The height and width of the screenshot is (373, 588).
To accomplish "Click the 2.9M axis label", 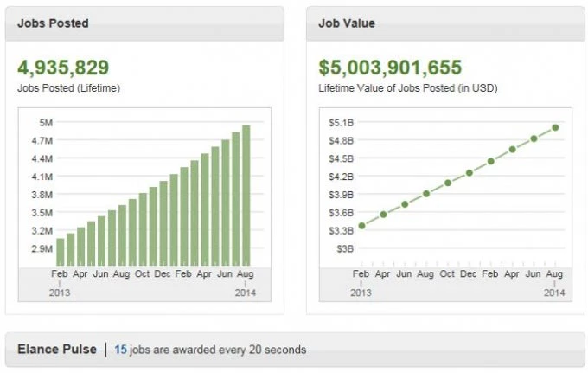I will (x=42, y=248).
